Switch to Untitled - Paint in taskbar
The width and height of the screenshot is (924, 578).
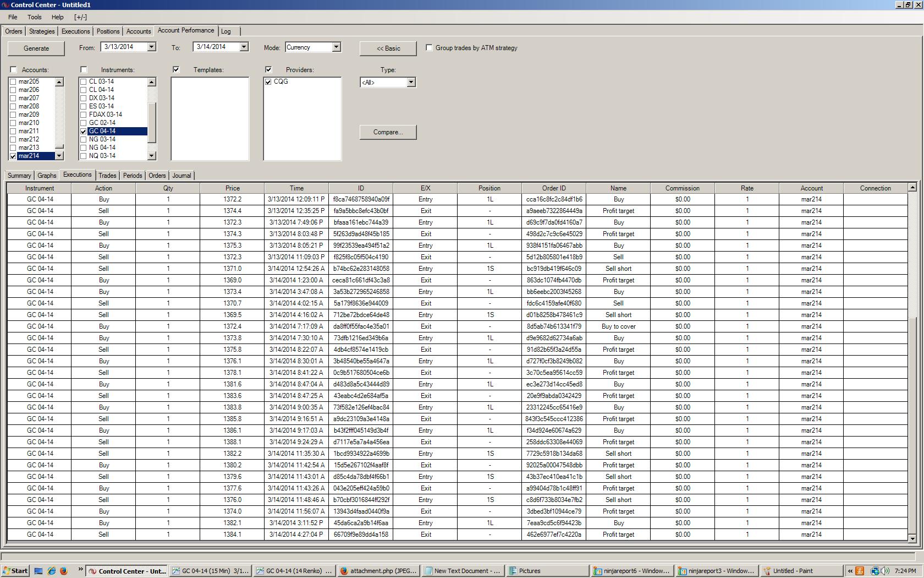(800, 571)
